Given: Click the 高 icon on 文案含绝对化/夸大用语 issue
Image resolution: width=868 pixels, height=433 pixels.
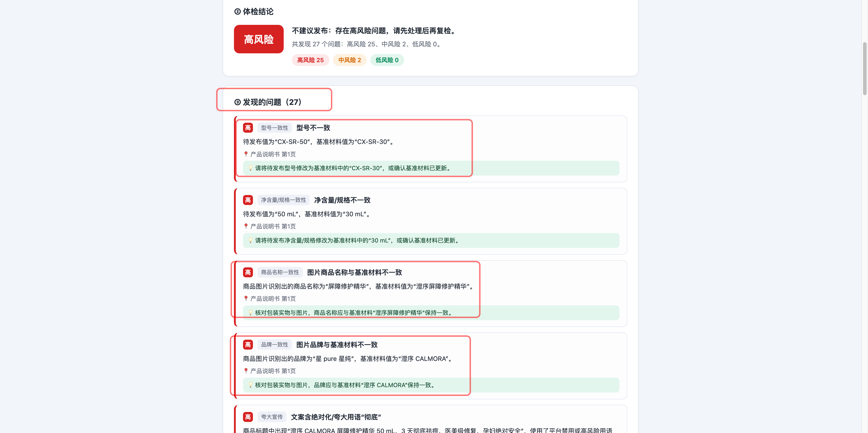Looking at the screenshot, I should [248, 417].
